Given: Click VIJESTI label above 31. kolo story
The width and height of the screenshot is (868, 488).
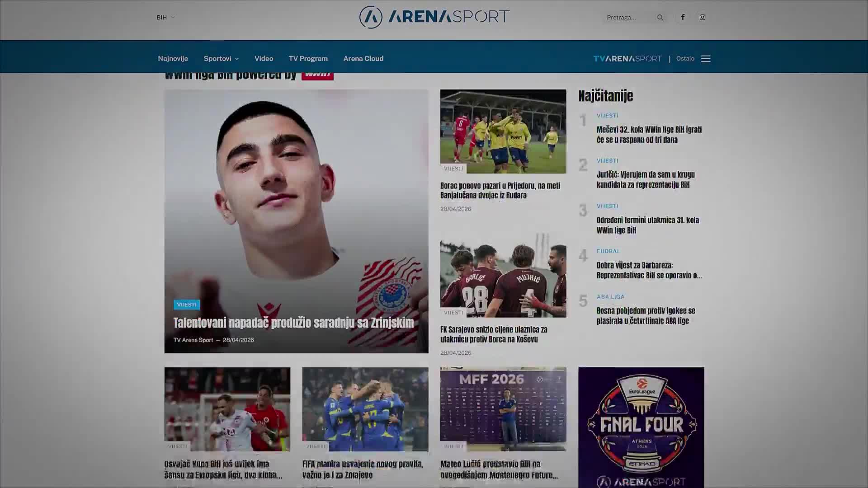Looking at the screenshot, I should [x=607, y=206].
